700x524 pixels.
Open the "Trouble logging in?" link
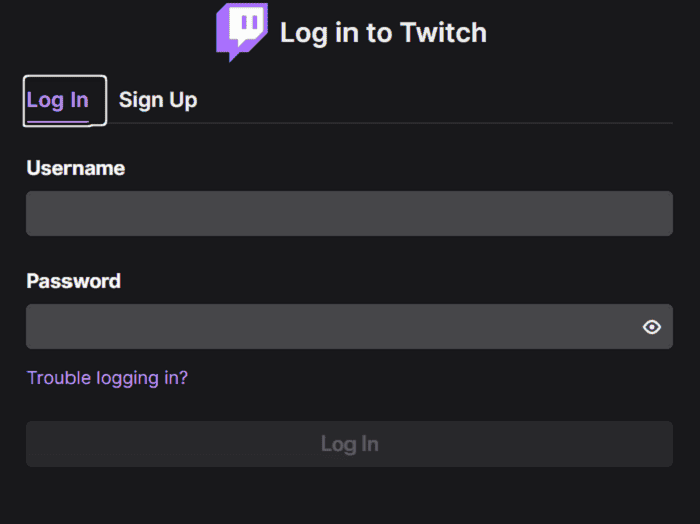107,378
